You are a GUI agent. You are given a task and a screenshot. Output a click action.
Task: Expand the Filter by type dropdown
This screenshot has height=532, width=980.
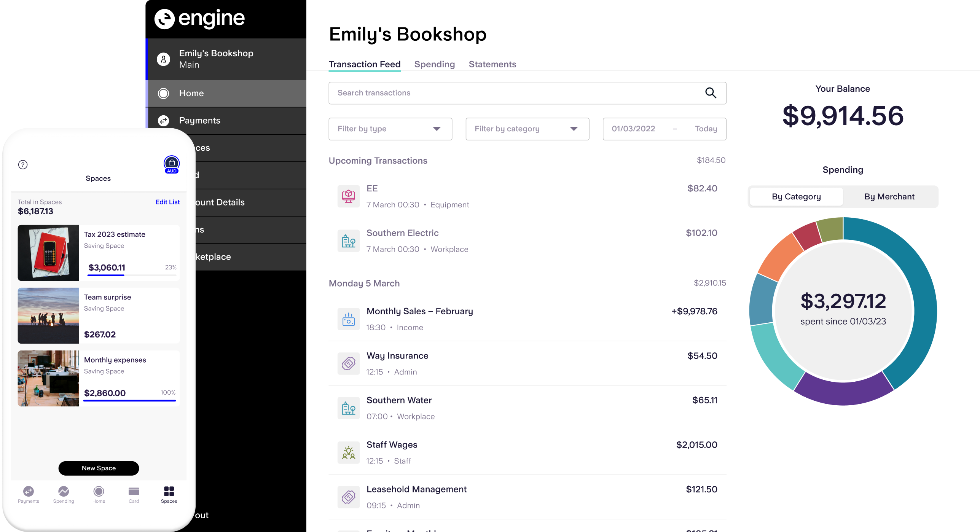390,129
